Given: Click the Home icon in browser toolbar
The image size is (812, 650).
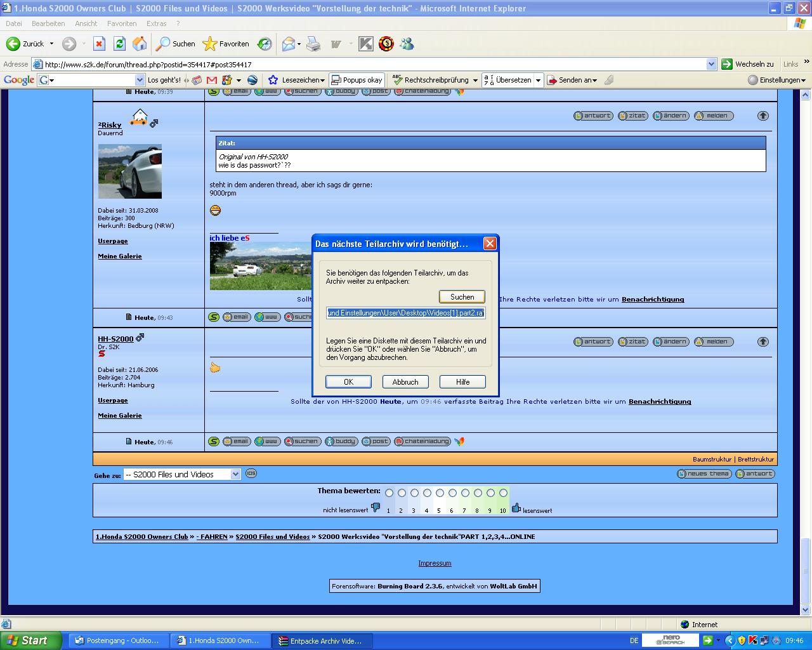Looking at the screenshot, I should click(x=140, y=44).
